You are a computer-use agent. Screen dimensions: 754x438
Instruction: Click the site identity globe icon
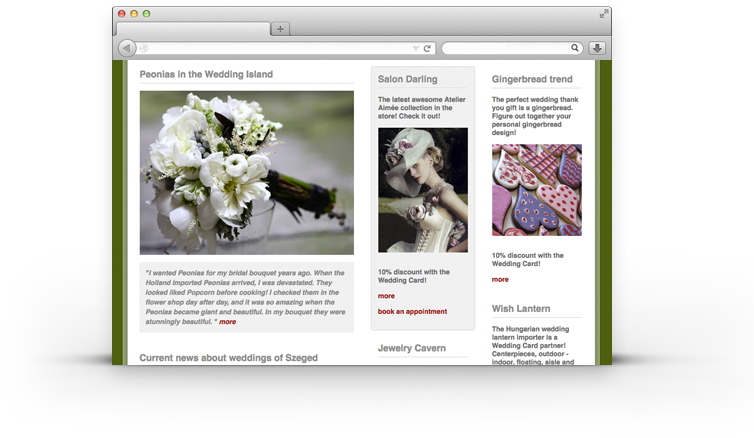click(144, 48)
